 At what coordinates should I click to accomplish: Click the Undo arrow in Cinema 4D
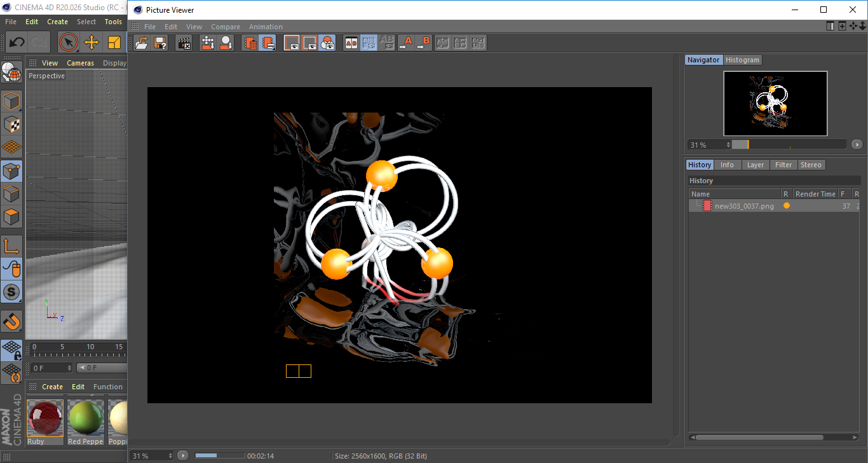[17, 43]
